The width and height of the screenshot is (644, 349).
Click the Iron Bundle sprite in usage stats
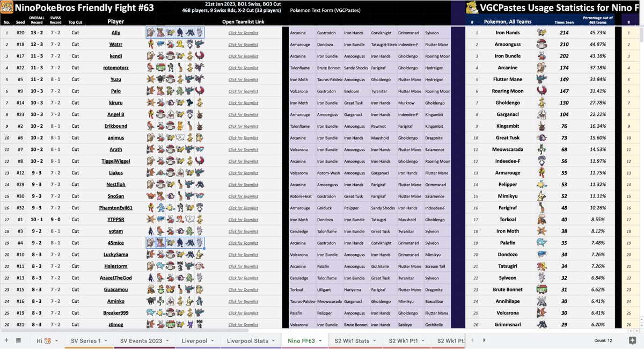pos(542,56)
